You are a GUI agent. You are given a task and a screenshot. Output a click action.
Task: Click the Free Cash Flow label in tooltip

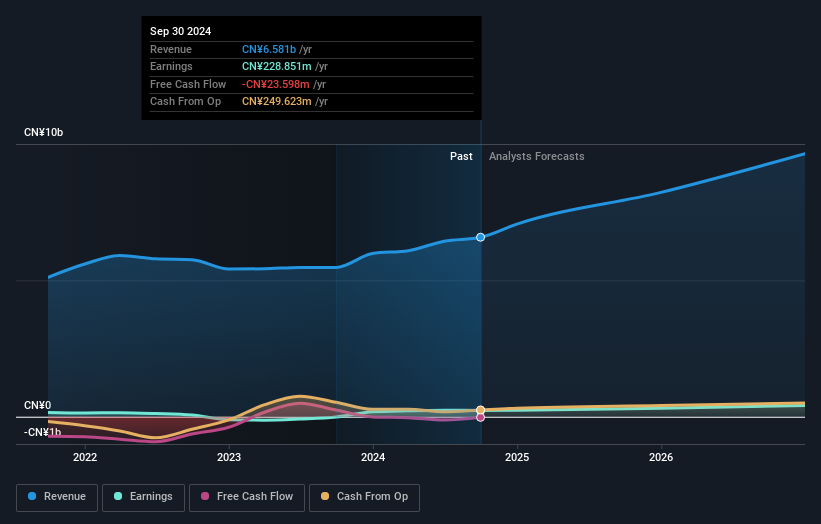(x=188, y=84)
